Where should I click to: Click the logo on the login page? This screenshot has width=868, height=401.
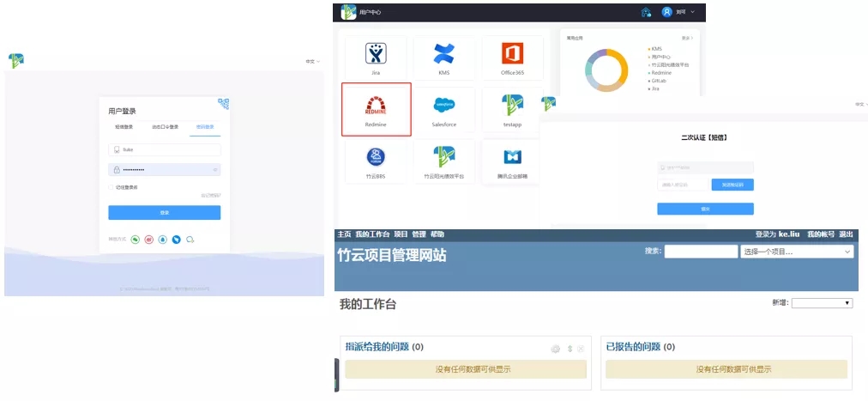point(16,61)
